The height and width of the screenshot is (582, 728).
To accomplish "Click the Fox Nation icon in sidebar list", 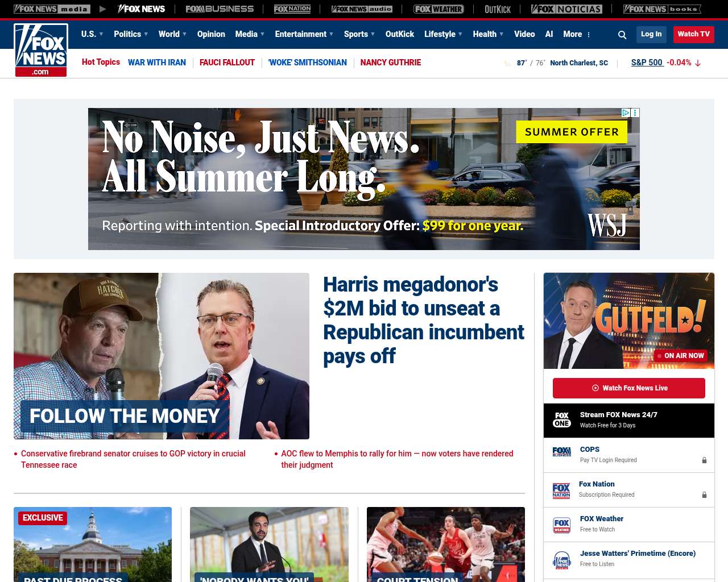I will [561, 490].
